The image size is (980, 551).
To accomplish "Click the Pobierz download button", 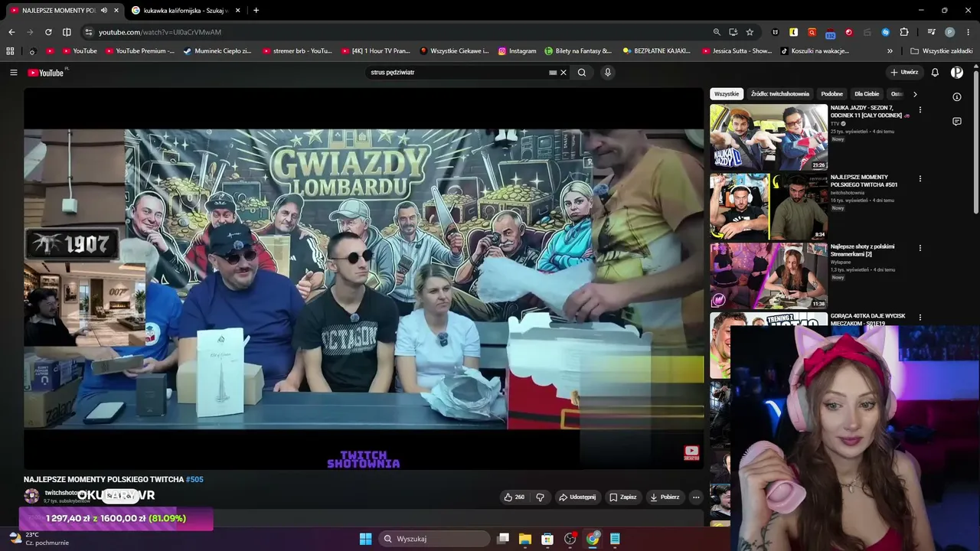I will (665, 497).
